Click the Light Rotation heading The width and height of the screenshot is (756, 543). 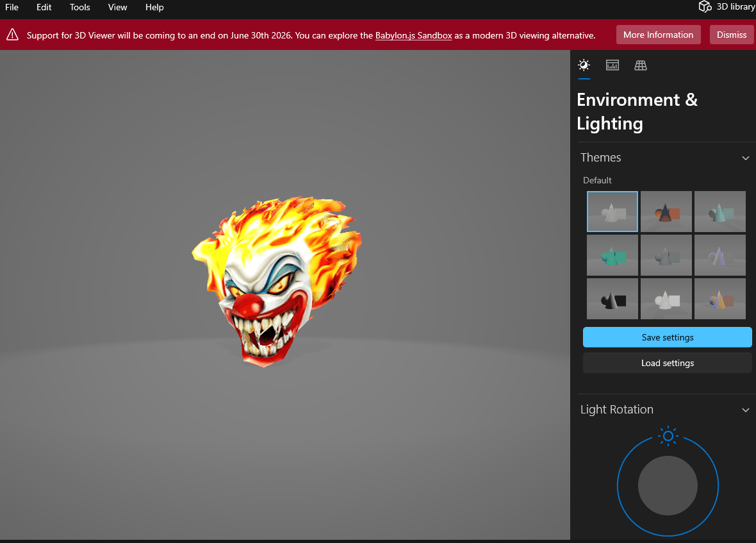tap(617, 410)
